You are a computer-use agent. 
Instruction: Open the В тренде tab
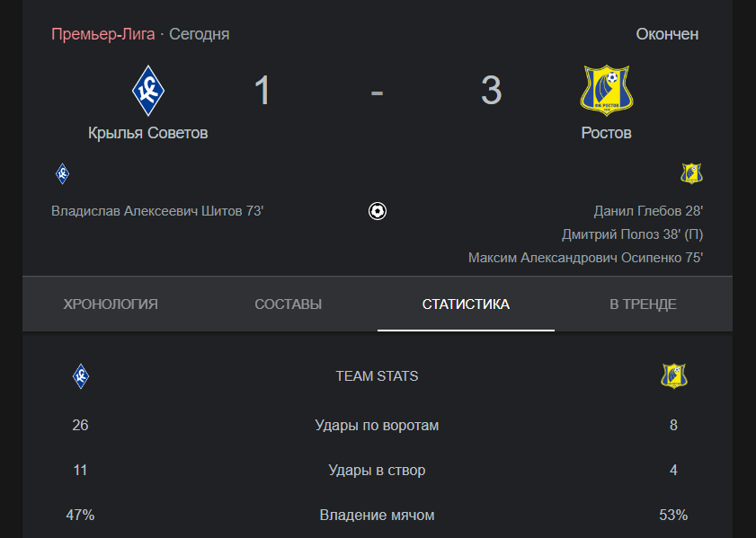point(643,304)
